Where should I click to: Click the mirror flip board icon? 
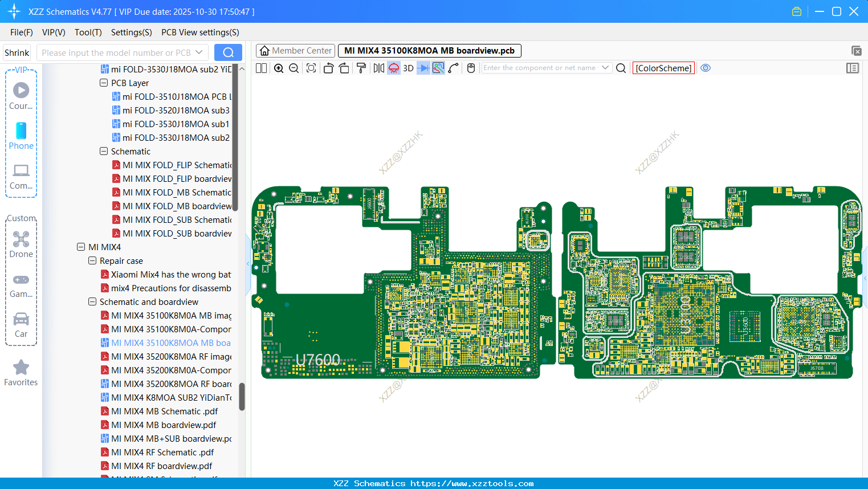coord(378,68)
